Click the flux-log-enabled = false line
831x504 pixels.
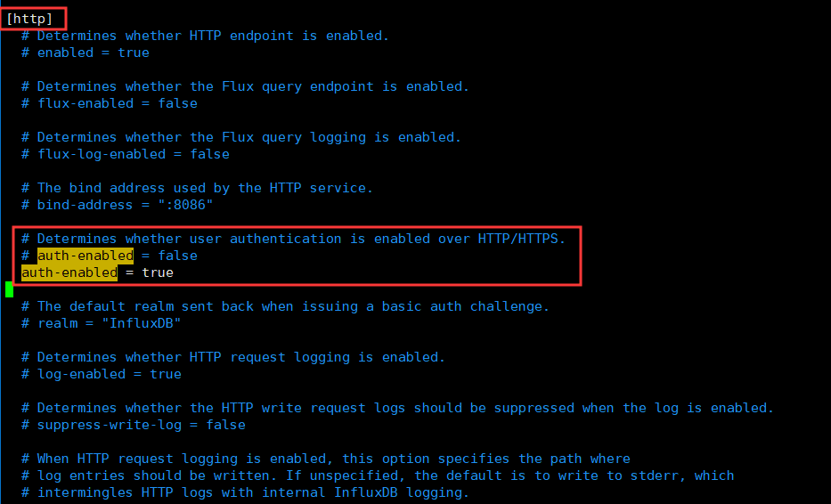[125, 154]
